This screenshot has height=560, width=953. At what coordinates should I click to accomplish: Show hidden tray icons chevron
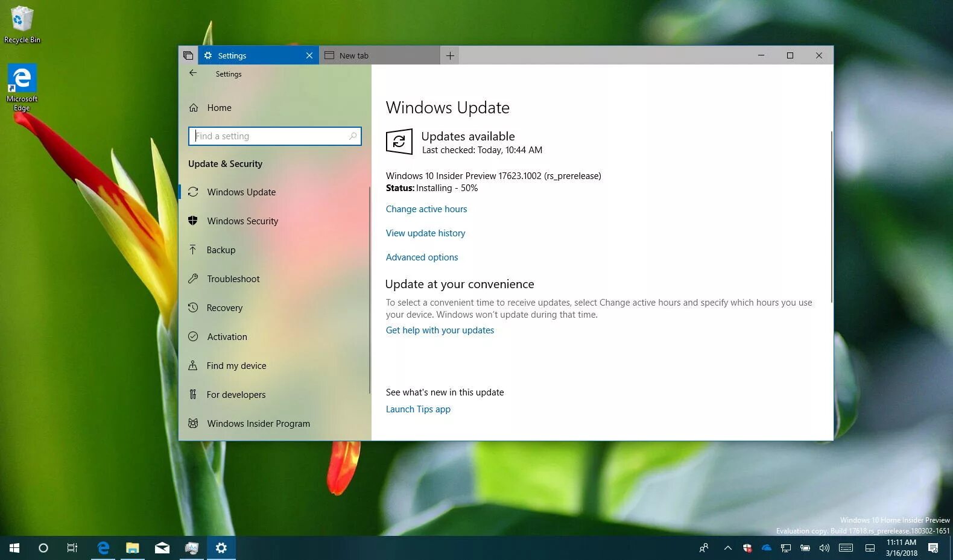[x=728, y=548]
